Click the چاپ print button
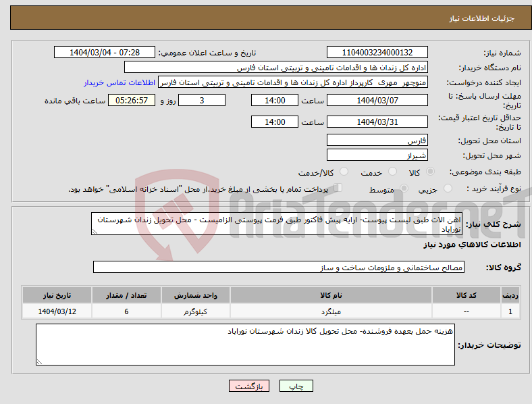 coord(296,386)
